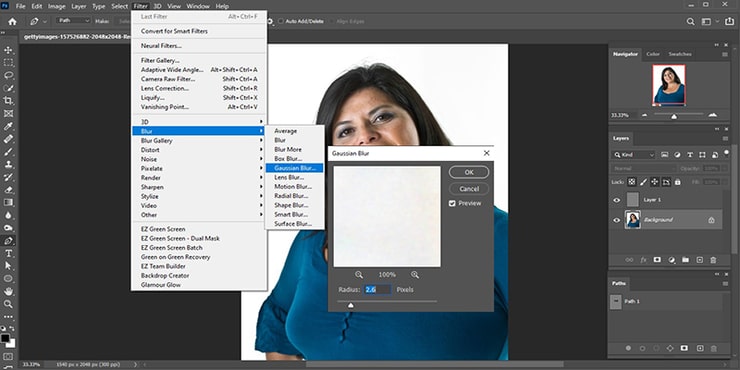The width and height of the screenshot is (740, 370).
Task: Select the Crop tool
Action: coord(8,101)
